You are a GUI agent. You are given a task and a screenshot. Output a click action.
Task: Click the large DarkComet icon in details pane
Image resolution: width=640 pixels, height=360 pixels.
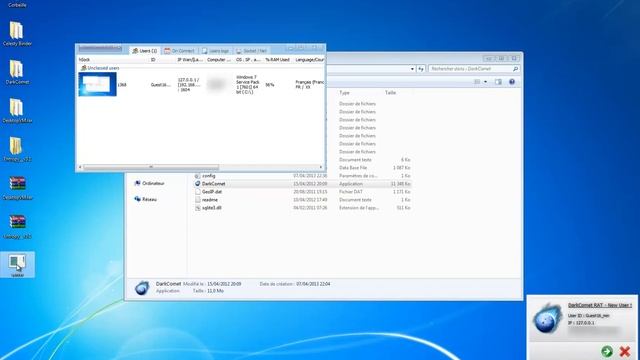click(x=142, y=287)
